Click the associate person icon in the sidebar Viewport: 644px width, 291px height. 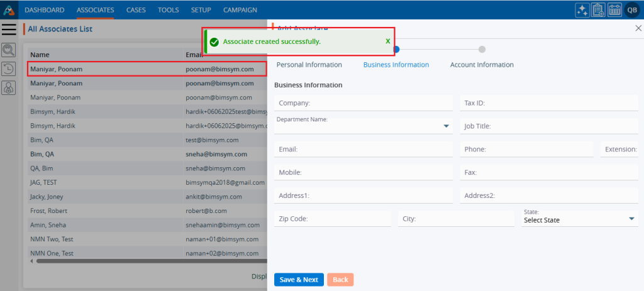(9, 89)
